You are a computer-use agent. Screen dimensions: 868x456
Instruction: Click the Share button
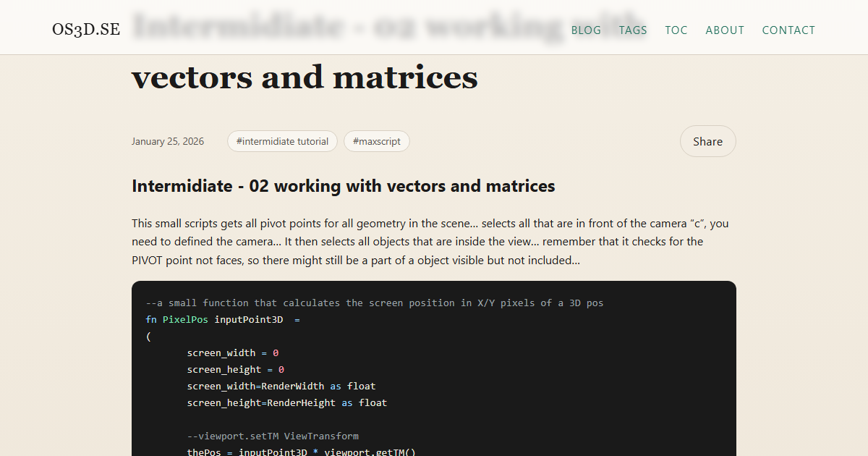coord(707,140)
